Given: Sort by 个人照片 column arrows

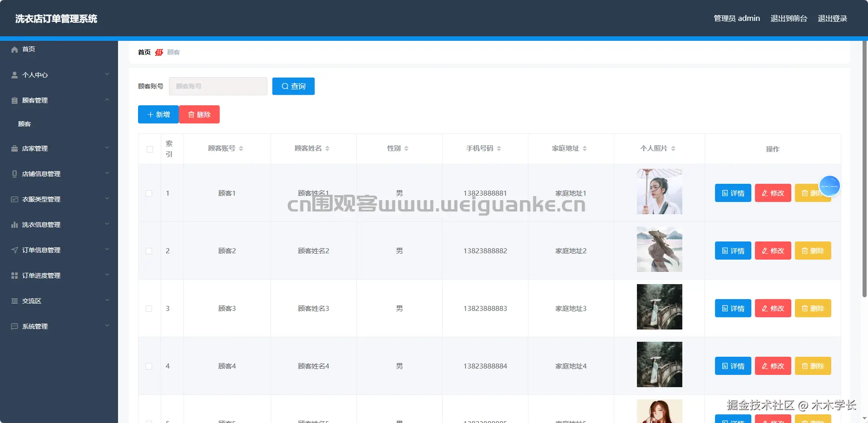Looking at the screenshot, I should [x=673, y=148].
